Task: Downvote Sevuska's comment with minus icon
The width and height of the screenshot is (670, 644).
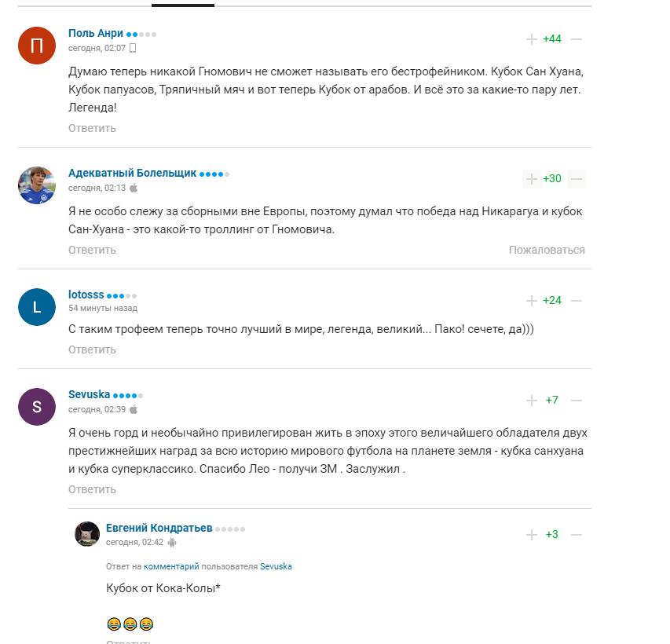Action: click(577, 401)
